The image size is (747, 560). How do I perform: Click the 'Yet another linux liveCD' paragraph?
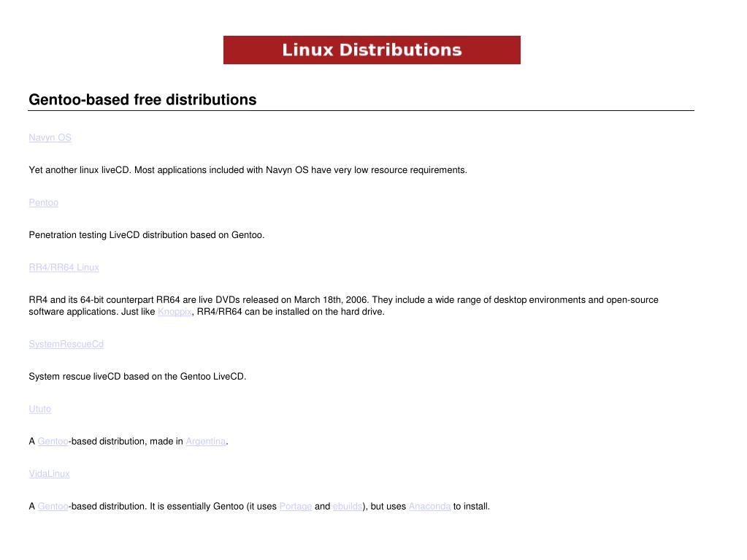coord(248,170)
